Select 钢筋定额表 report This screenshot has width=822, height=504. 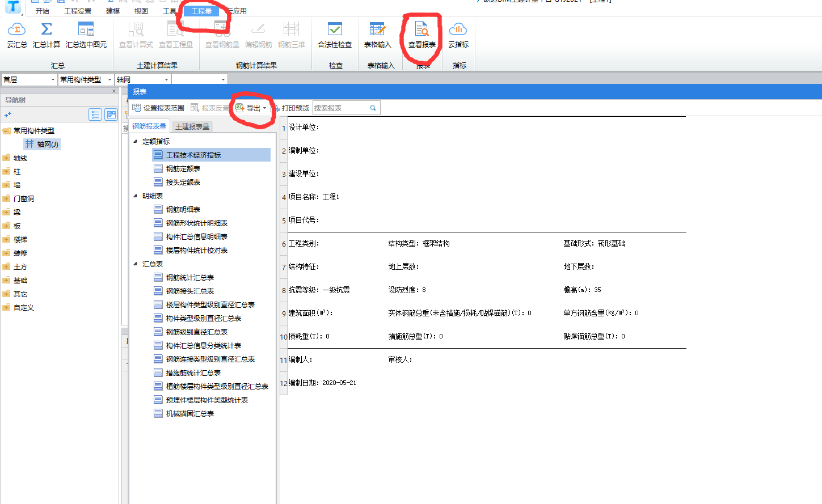[183, 168]
